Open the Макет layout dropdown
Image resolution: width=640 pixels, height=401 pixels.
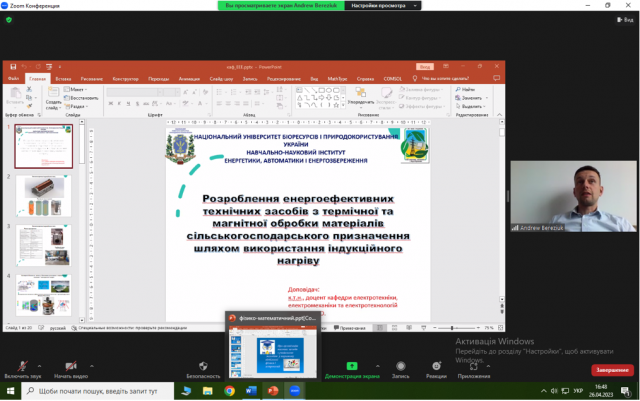[x=76, y=89]
